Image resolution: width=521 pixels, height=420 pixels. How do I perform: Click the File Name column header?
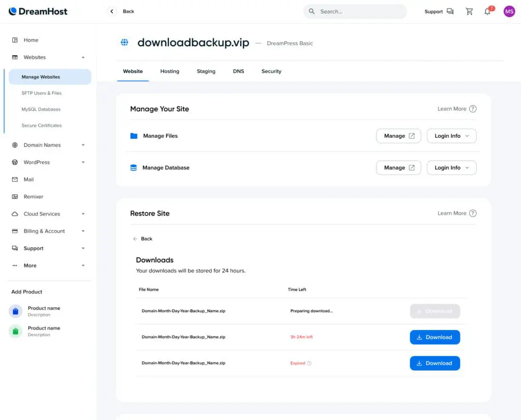click(x=149, y=289)
